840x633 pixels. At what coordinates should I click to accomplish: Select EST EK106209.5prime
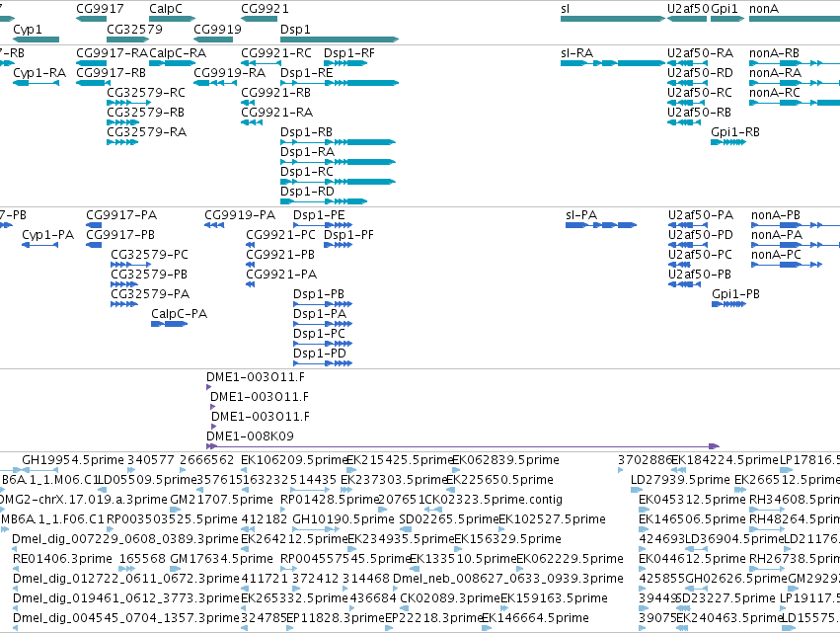click(x=295, y=460)
